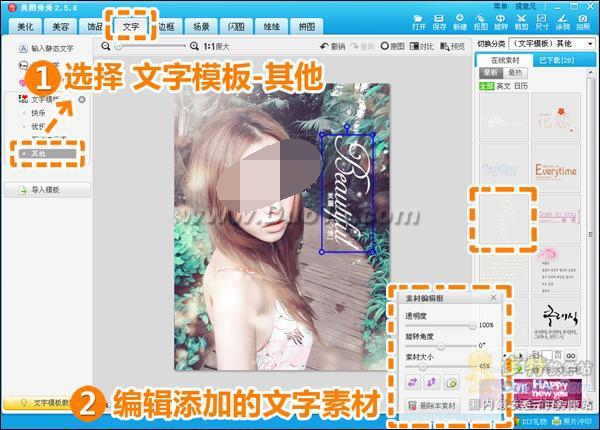Choose the black calligraphy template thumbnail
Viewport: 600px width, 430px height.
(556, 322)
